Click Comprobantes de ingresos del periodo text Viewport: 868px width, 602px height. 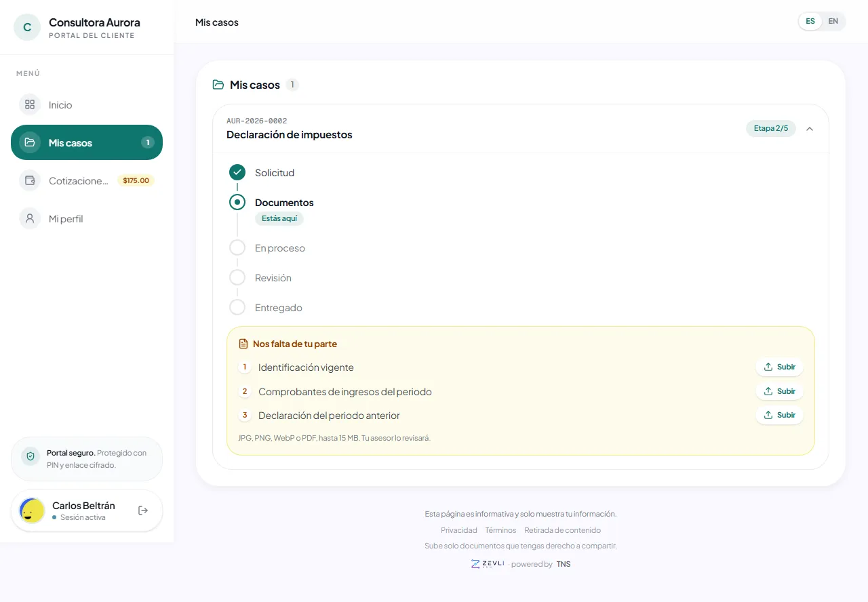click(345, 392)
